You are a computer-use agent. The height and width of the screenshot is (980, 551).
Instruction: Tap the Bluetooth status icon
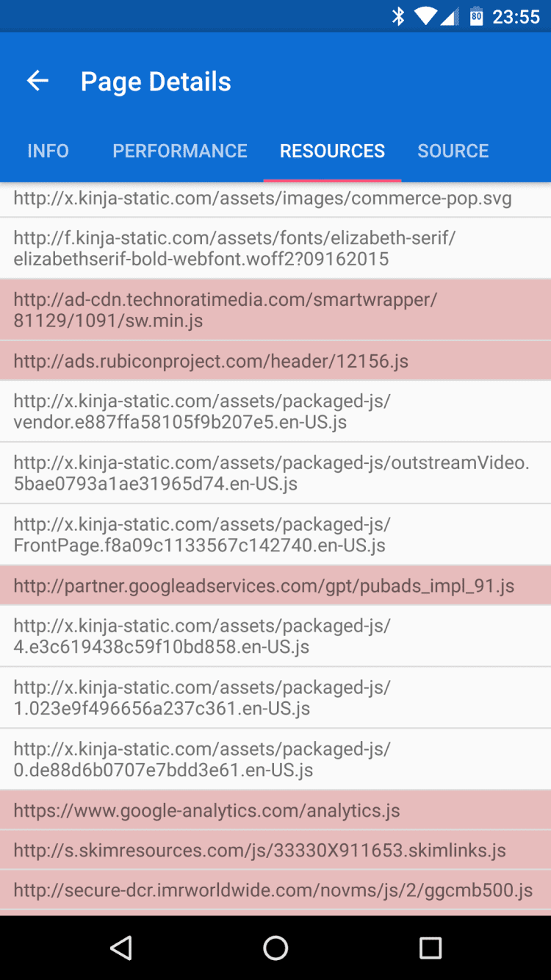[x=398, y=16]
